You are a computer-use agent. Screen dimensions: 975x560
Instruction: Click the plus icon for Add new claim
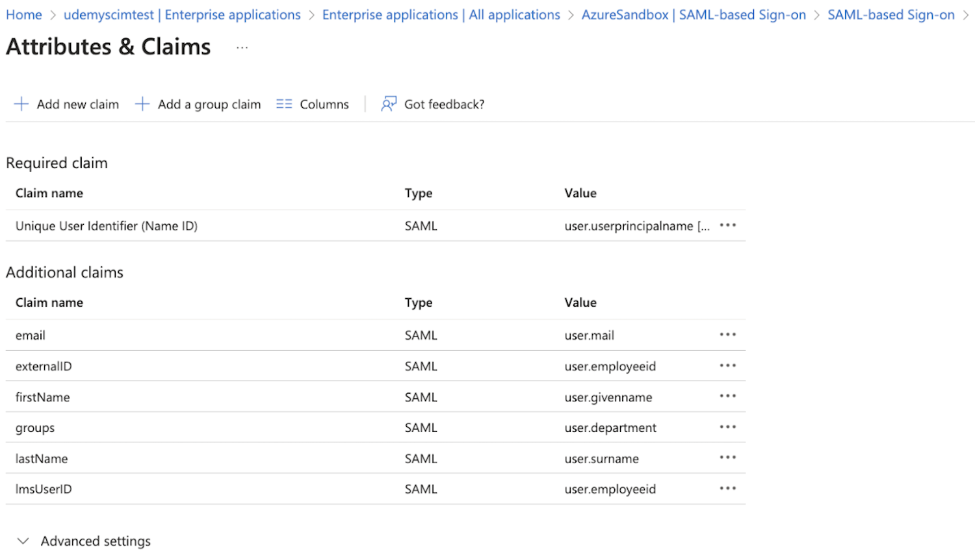[x=21, y=104]
